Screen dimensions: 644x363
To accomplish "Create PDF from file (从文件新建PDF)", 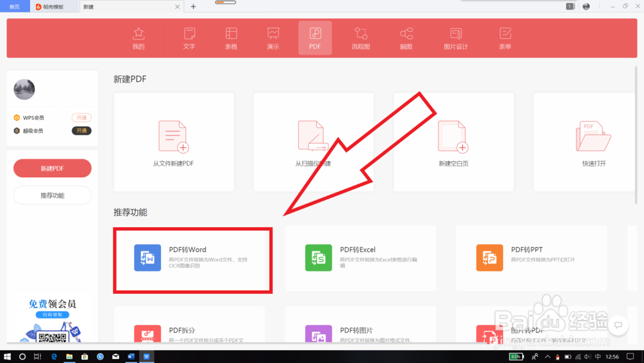I will (174, 142).
